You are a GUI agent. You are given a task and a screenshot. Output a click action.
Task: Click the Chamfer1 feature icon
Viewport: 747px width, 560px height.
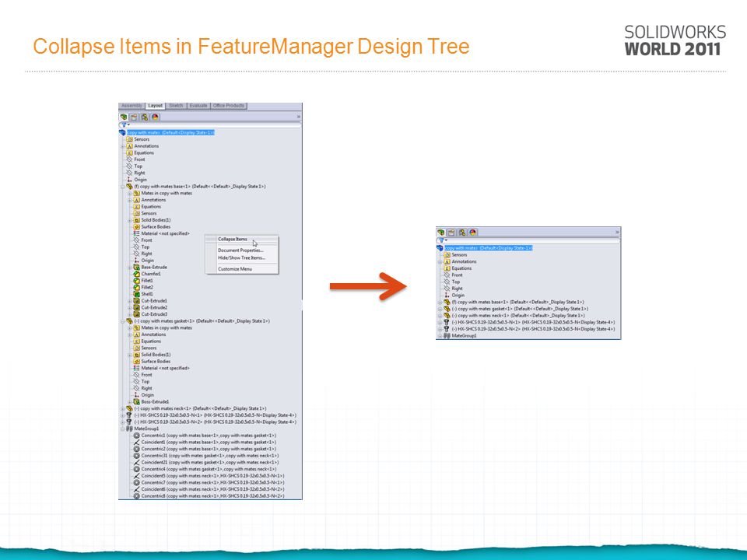point(137,274)
